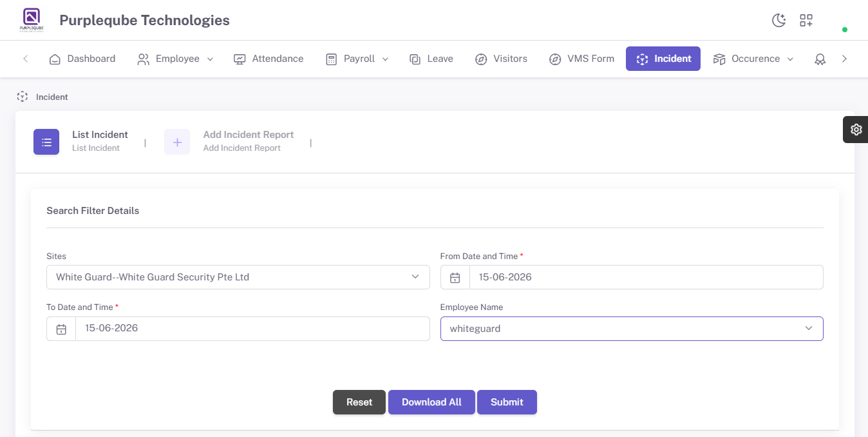The image size is (868, 437).
Task: Click the To Date calendar icon
Action: 61,329
